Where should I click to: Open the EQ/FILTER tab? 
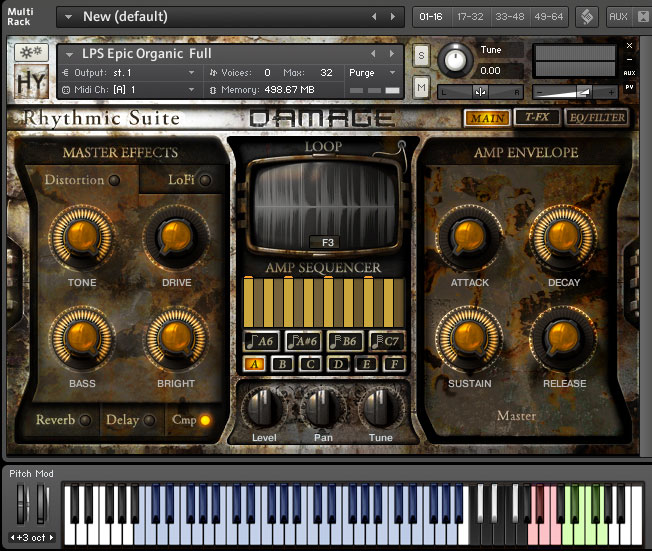coord(597,118)
